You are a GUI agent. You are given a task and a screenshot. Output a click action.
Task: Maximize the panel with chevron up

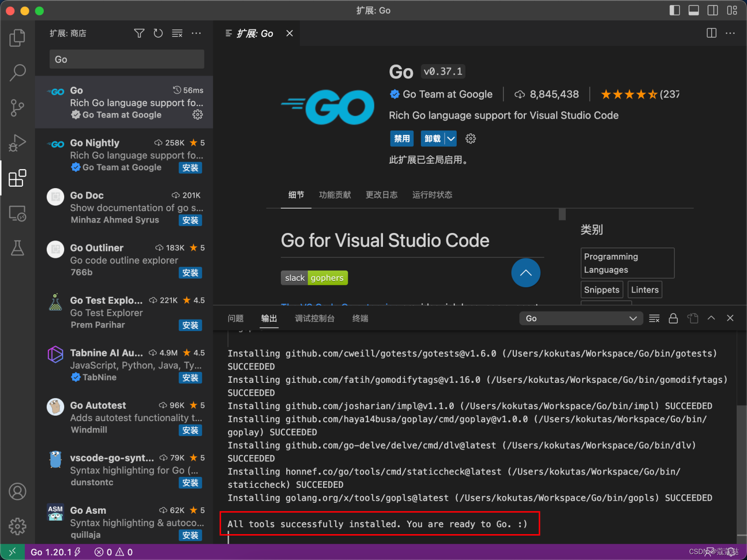711,318
